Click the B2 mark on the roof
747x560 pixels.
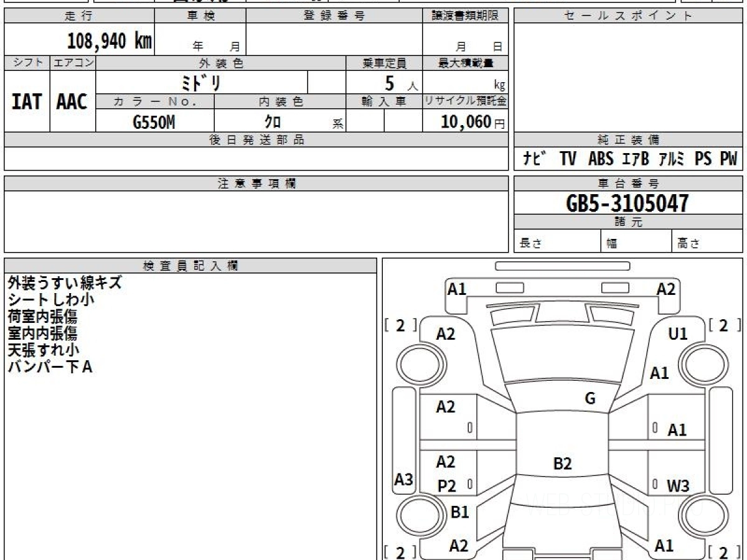point(562,463)
